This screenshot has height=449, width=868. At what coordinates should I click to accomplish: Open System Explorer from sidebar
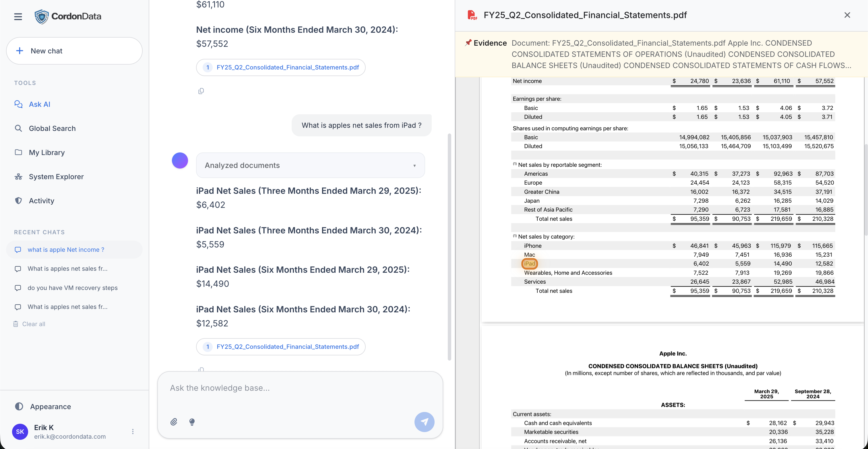(x=56, y=177)
